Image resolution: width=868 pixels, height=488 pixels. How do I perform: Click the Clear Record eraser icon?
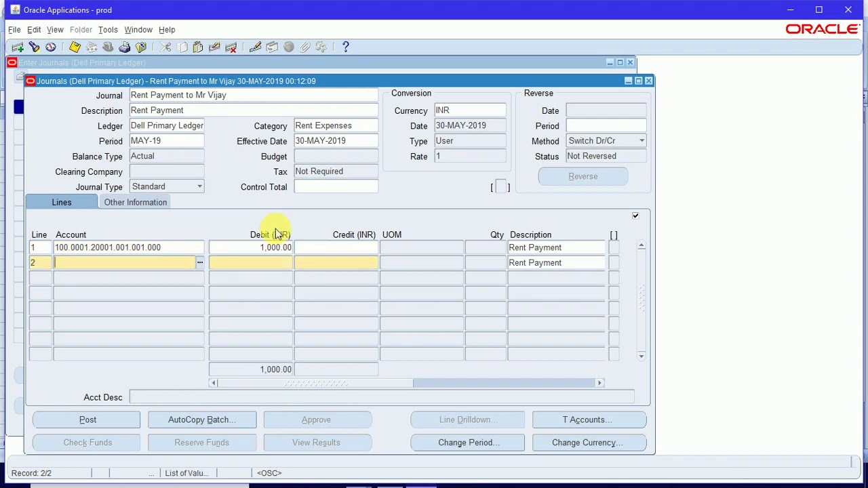coord(214,47)
